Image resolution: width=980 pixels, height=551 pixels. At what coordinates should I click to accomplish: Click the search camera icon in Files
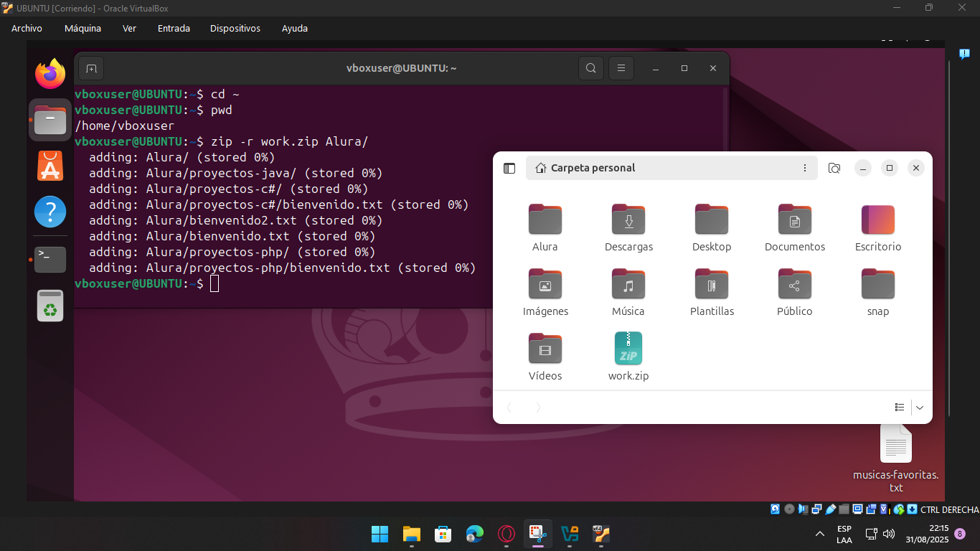[834, 168]
